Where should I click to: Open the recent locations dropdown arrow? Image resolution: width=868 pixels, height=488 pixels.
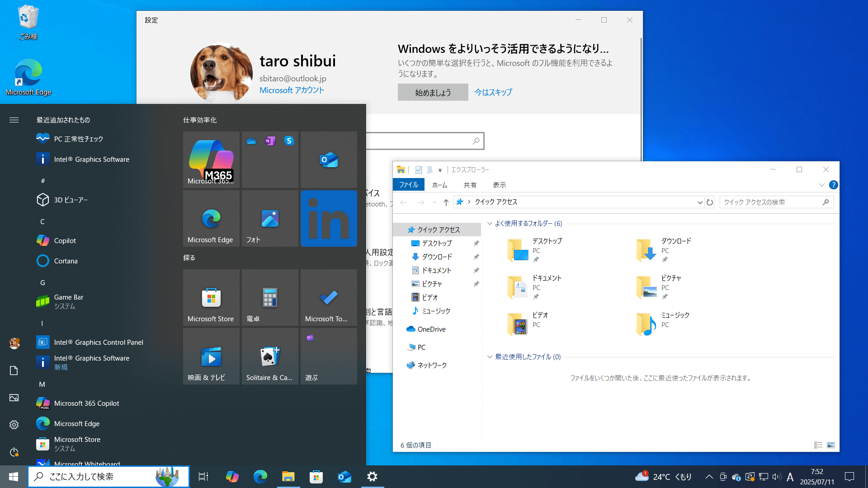tap(434, 202)
